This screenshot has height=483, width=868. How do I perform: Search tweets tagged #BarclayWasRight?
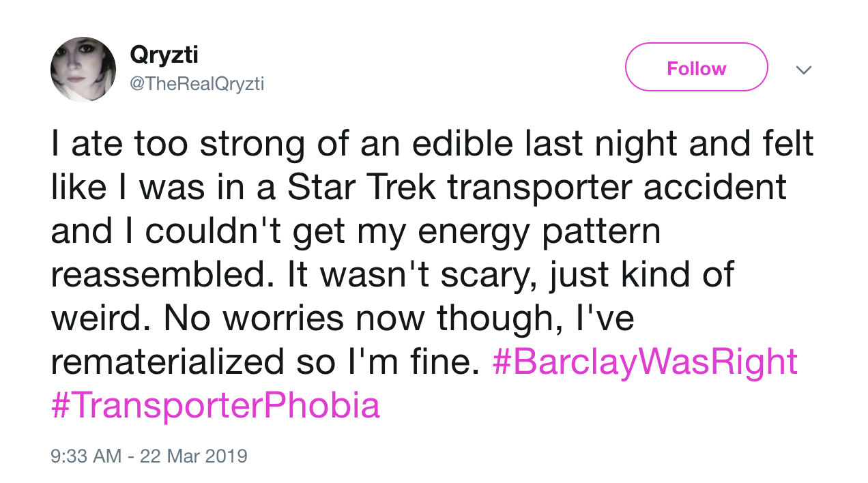(644, 361)
